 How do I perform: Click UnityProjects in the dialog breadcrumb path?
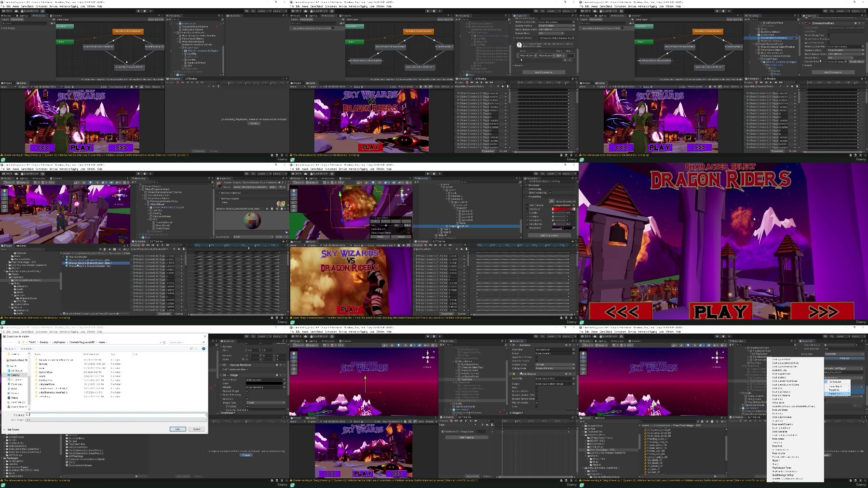59,342
